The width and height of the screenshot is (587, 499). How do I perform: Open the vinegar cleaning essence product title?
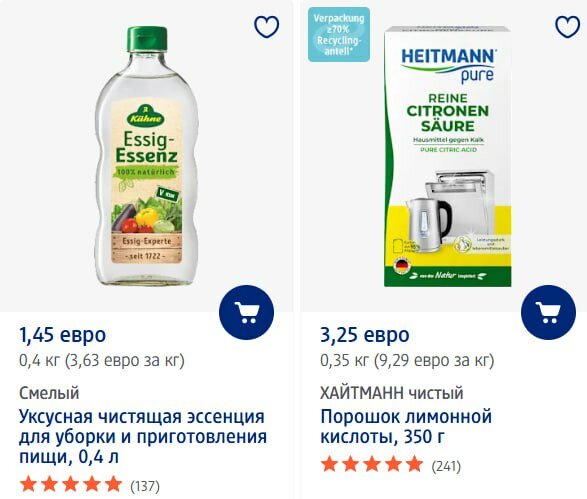click(x=143, y=436)
